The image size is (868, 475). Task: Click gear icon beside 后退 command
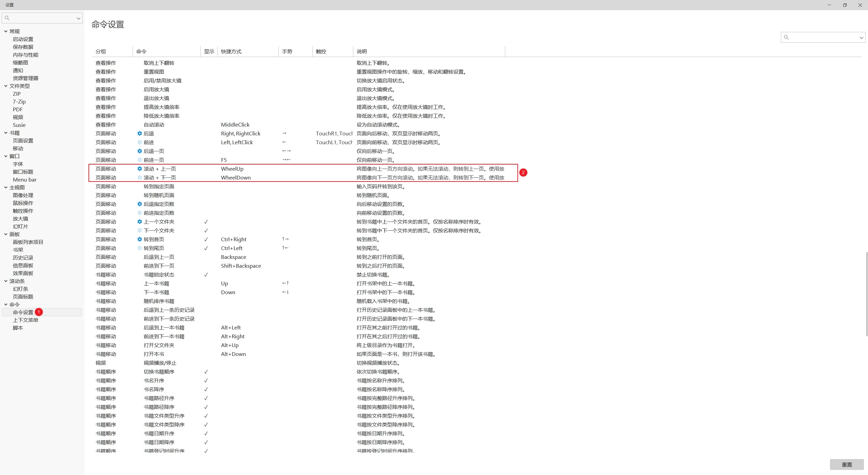point(139,134)
